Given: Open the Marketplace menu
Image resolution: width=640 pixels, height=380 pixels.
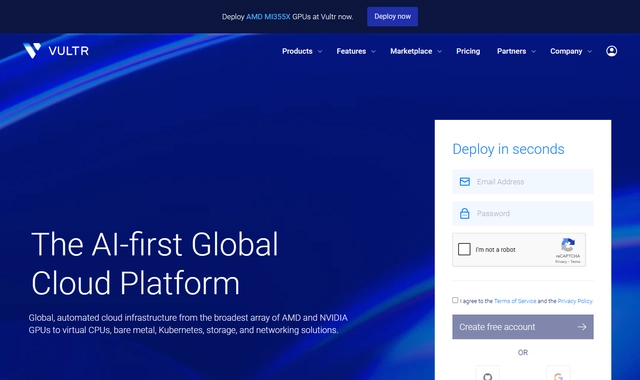Looking at the screenshot, I should click(411, 51).
